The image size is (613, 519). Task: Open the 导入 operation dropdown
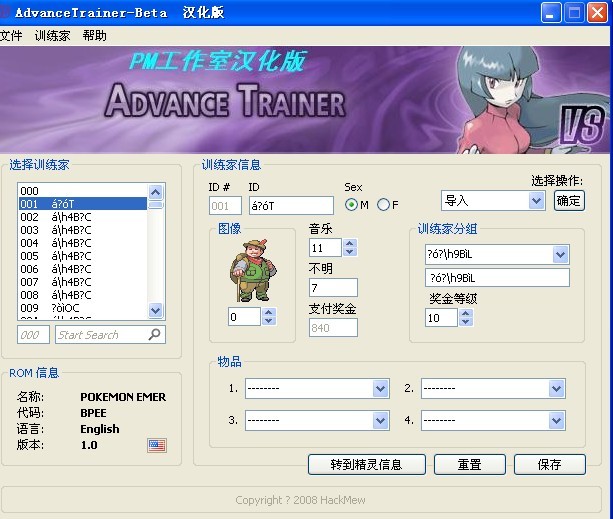(x=537, y=201)
